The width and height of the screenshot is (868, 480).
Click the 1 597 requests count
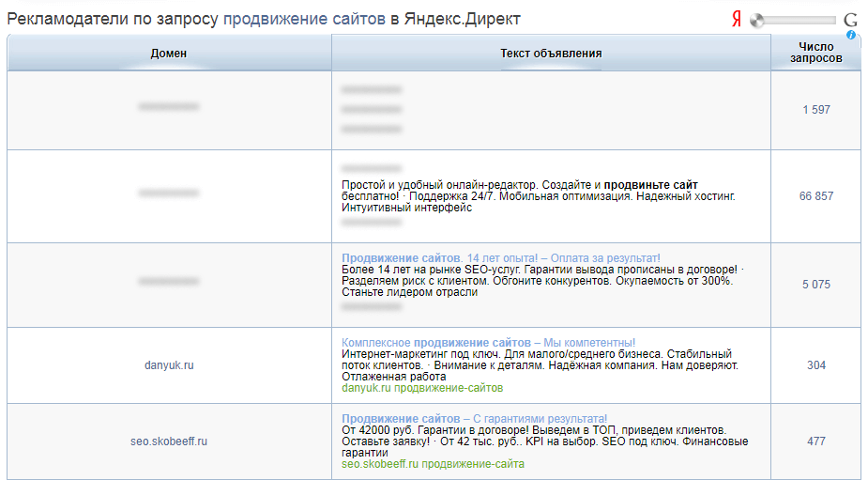tap(815, 110)
